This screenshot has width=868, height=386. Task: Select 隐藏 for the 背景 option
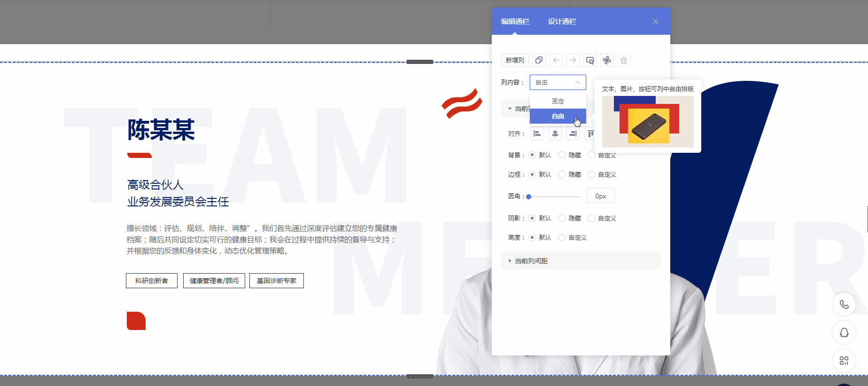point(562,155)
